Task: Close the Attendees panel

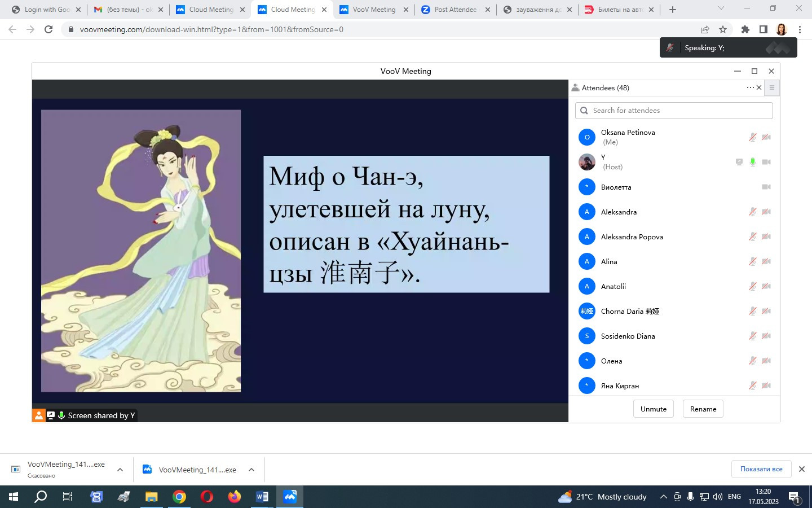Action: tap(759, 87)
